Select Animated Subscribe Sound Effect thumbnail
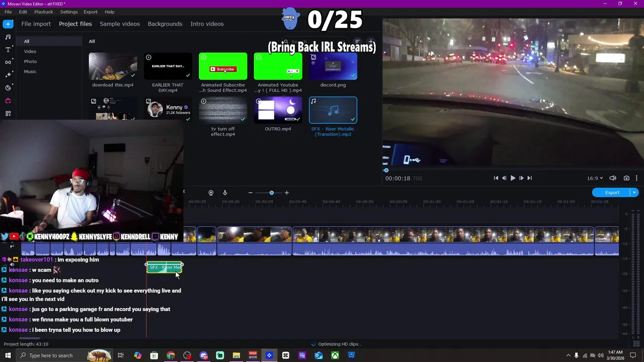Screen dimensions: 644x362 coord(223,66)
